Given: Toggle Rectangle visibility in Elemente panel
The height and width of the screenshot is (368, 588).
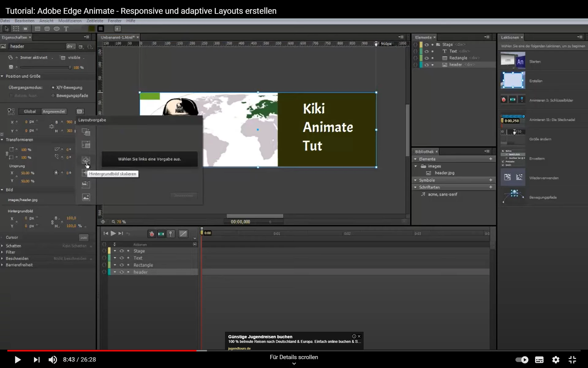Looking at the screenshot, I should coord(426,58).
